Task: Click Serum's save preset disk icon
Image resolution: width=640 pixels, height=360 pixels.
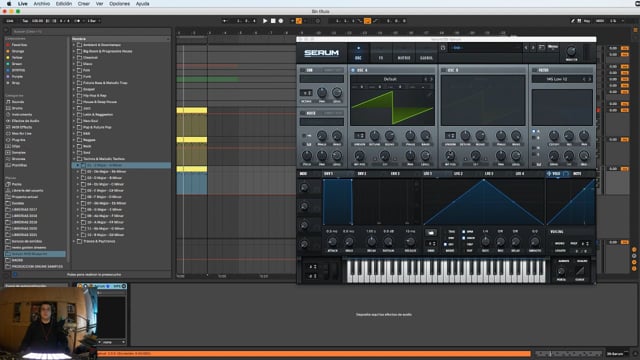Action: click(x=443, y=48)
